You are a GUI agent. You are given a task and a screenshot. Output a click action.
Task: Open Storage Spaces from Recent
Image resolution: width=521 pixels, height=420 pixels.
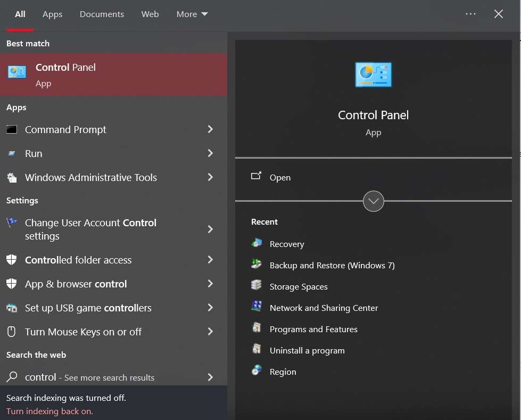[x=299, y=286]
